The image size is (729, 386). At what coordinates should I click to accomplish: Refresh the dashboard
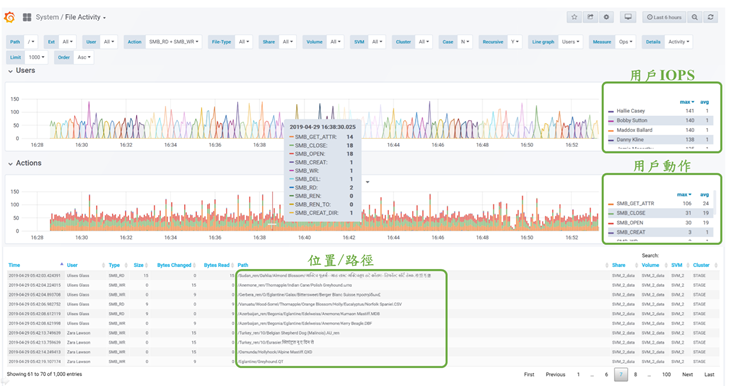tap(710, 17)
